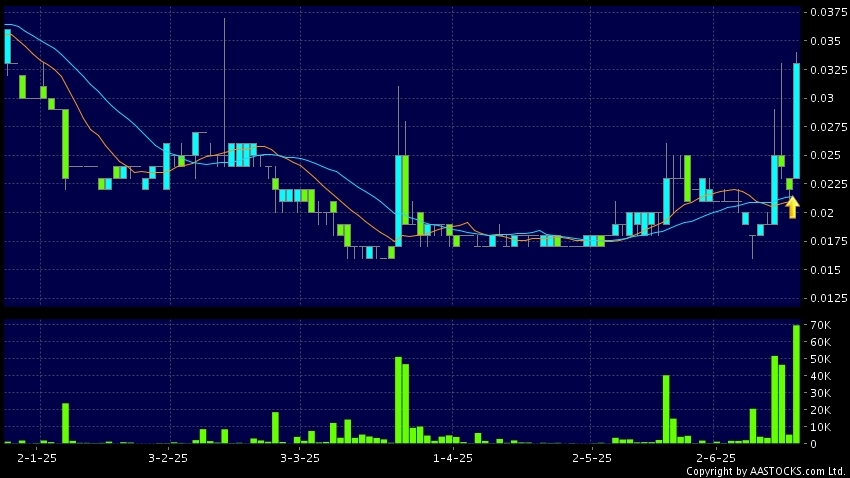Click the latest tall cyan candlestick at the chart's right end
850x478 pixels.
[x=796, y=121]
